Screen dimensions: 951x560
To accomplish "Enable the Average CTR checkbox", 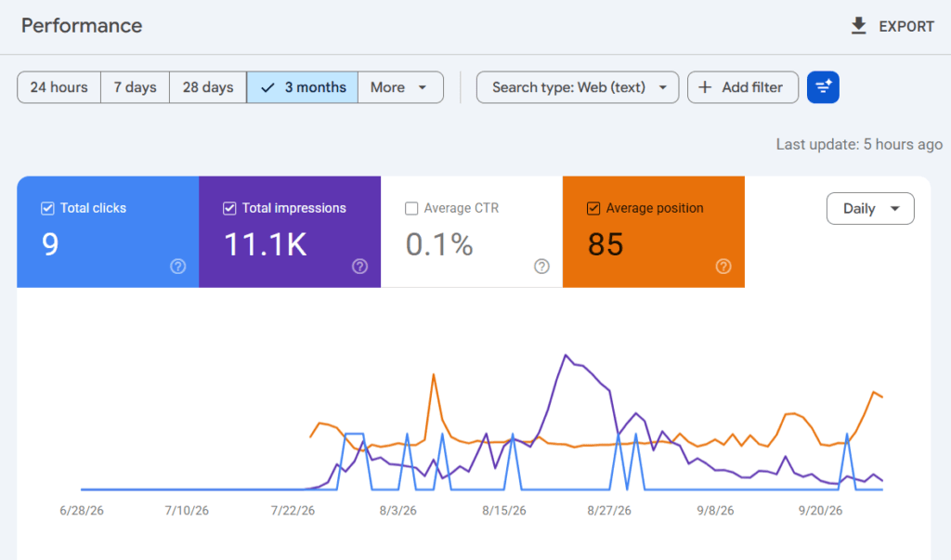I will point(411,209).
